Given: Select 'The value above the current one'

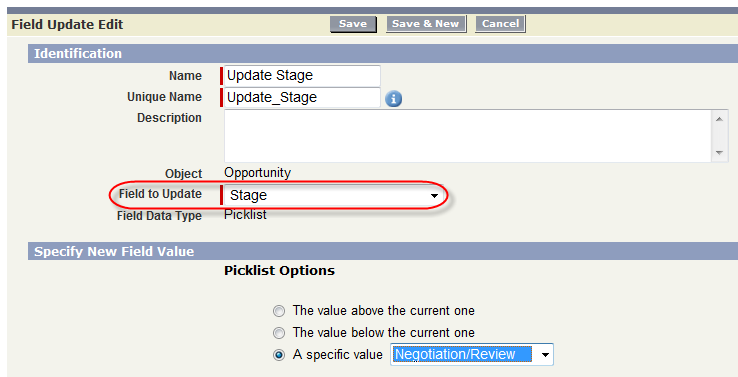Looking at the screenshot, I should point(279,311).
